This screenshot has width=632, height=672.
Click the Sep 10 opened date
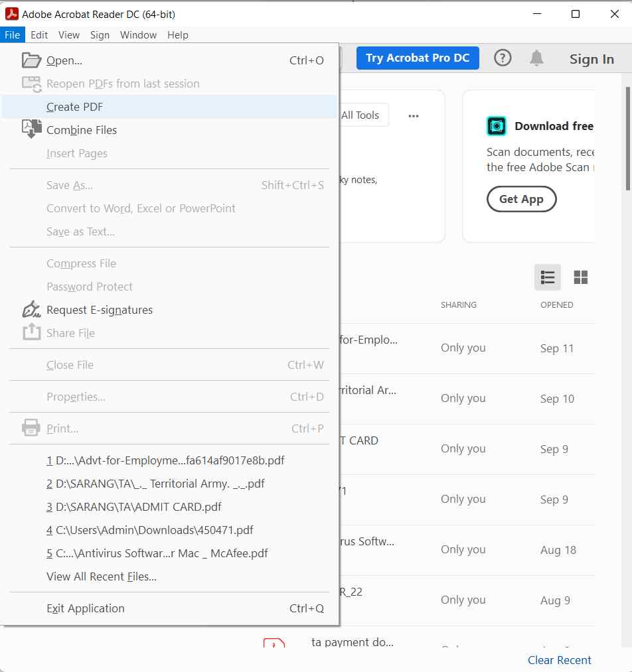(x=557, y=399)
